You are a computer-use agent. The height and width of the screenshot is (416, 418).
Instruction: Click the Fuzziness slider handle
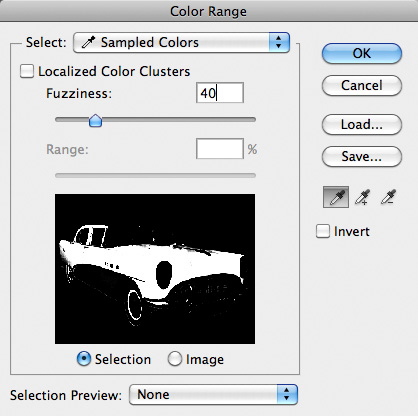pos(95,120)
